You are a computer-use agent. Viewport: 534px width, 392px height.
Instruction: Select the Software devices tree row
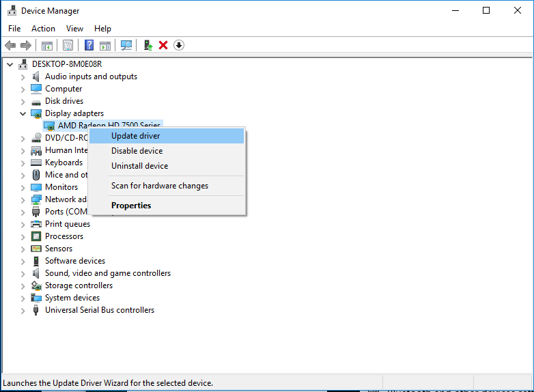tap(75, 261)
